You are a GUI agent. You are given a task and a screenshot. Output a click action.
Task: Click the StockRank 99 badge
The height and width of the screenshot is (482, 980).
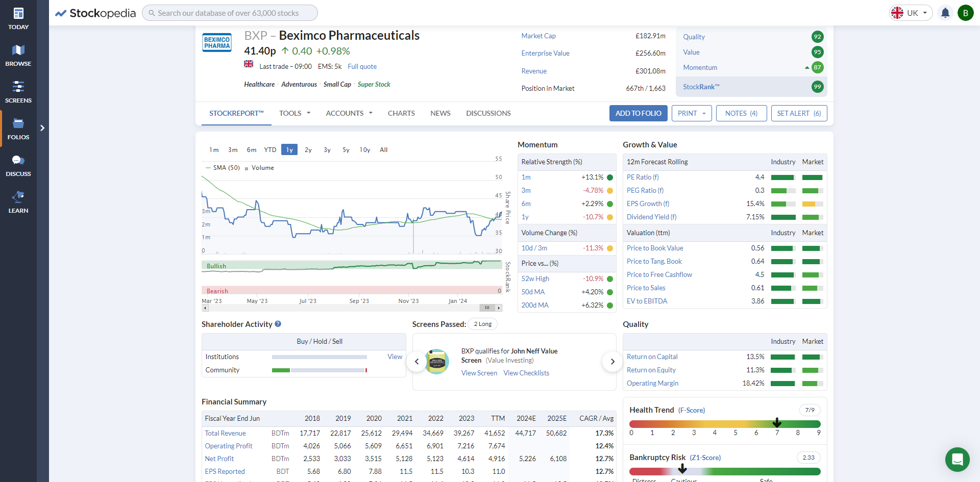[818, 87]
